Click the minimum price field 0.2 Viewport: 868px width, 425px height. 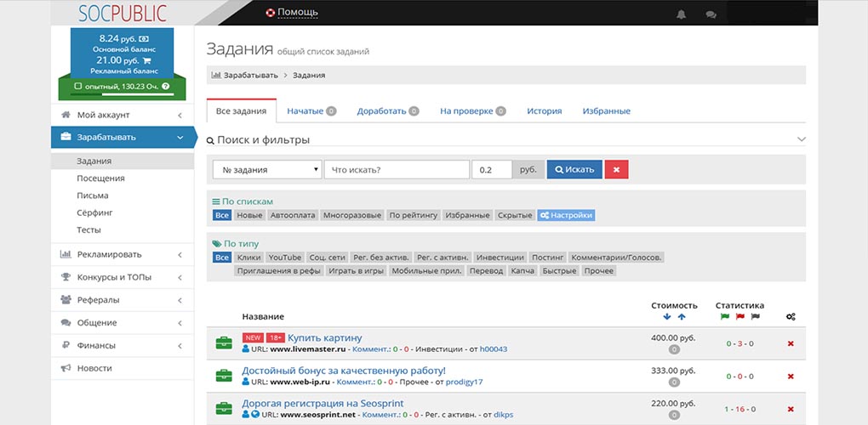pos(492,170)
